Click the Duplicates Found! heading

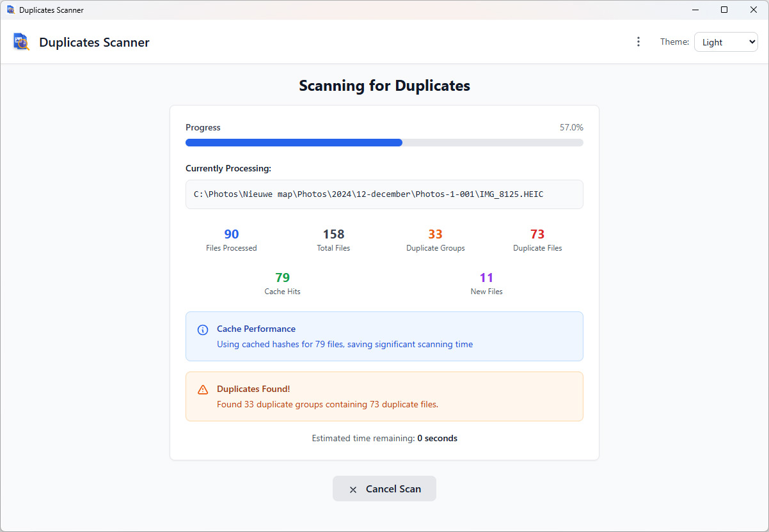click(253, 389)
